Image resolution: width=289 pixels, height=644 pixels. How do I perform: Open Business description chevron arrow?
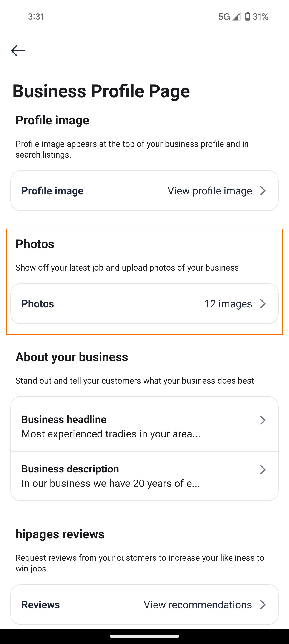point(263,469)
